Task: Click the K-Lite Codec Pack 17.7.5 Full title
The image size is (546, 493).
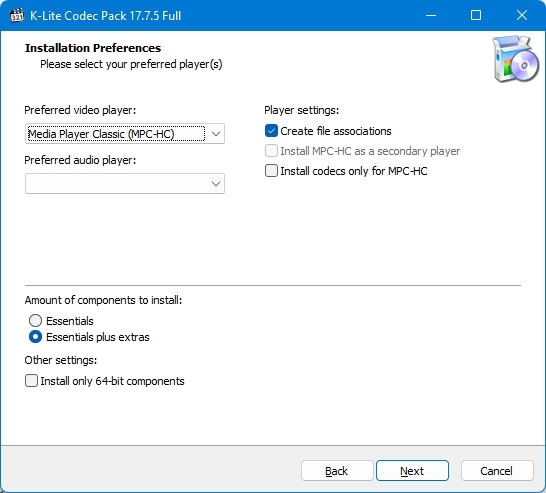Action: (x=106, y=16)
